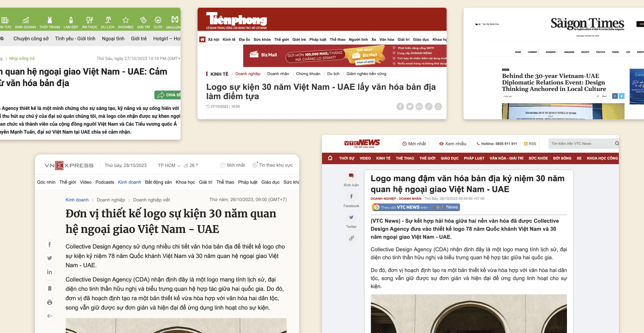Expand Current menu in Saigon Times
The width and height of the screenshot is (644, 333).
(533, 52)
